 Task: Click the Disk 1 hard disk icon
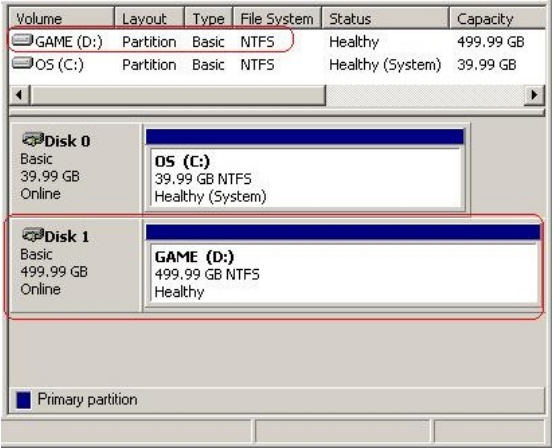pyautogui.click(x=32, y=235)
